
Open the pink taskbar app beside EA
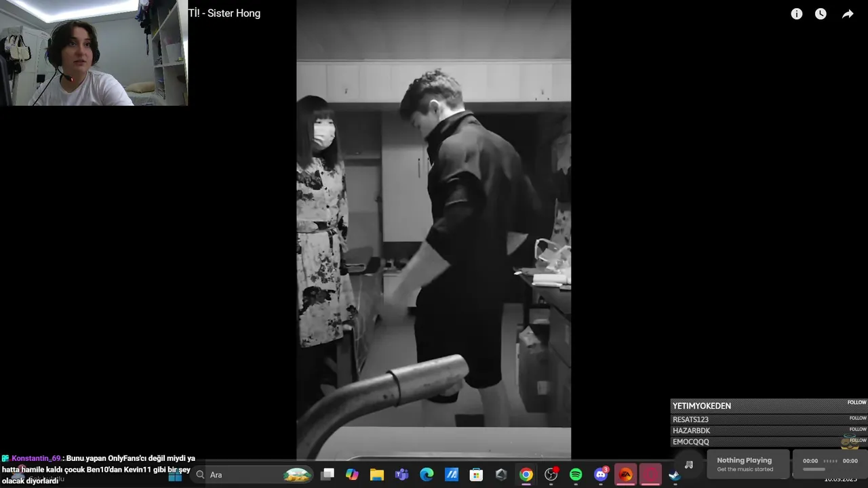(650, 474)
